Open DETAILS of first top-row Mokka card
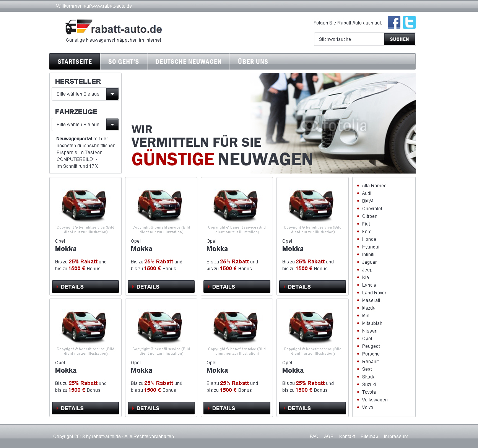 [85, 287]
